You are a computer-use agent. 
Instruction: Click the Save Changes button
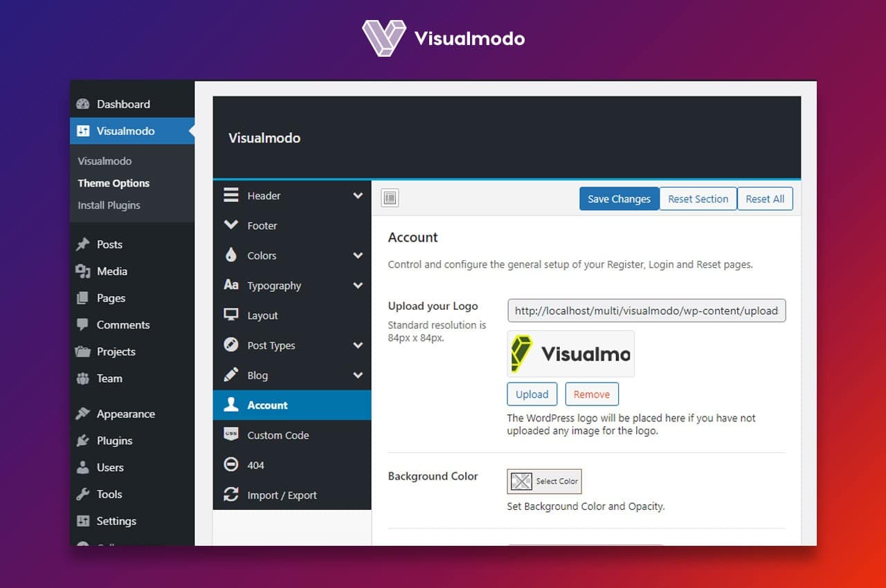(619, 199)
